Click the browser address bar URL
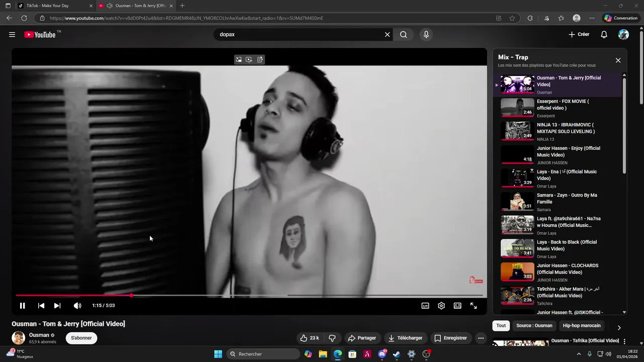The width and height of the screenshot is (644, 362). tap(186, 18)
